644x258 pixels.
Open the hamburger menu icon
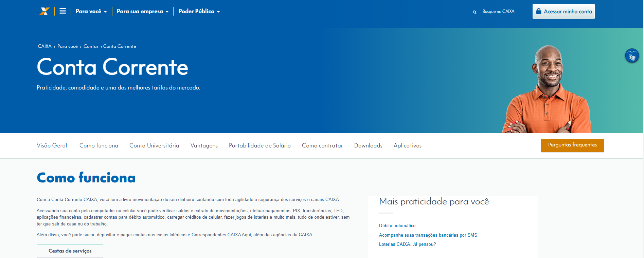62,11
